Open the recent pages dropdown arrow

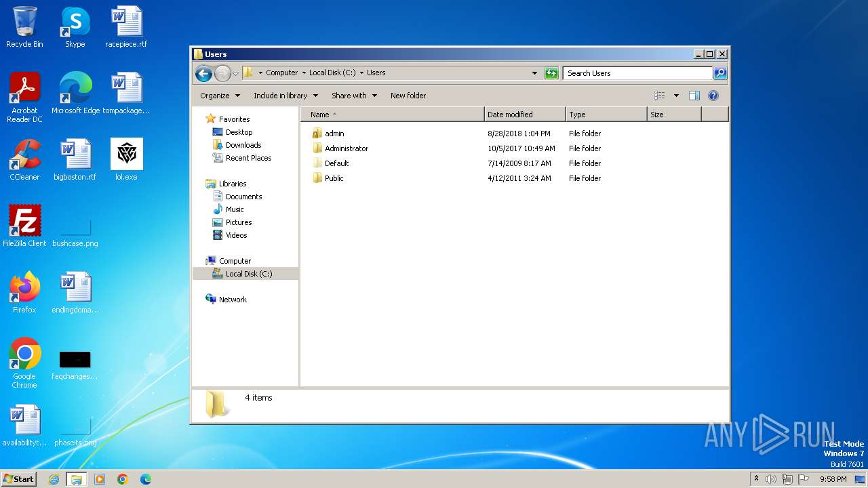pos(235,73)
